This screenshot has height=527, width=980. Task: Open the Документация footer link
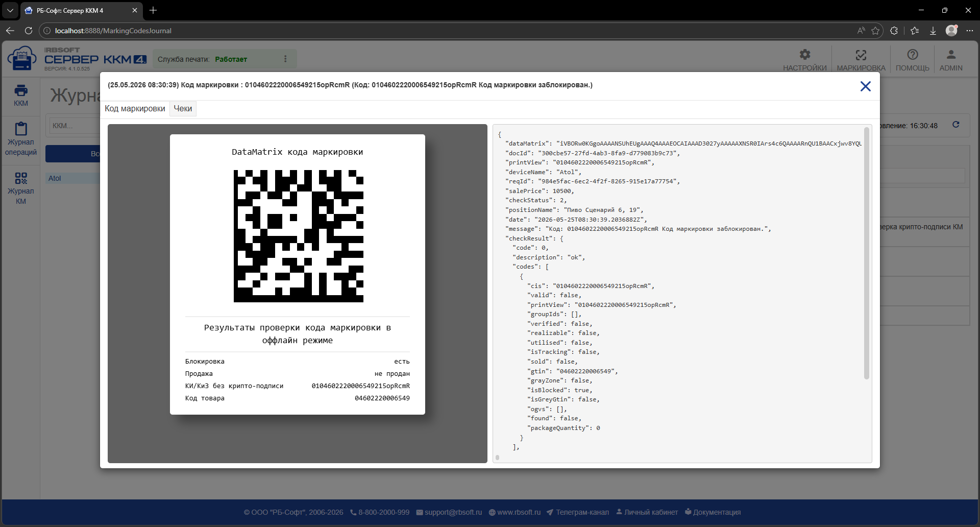click(x=713, y=512)
